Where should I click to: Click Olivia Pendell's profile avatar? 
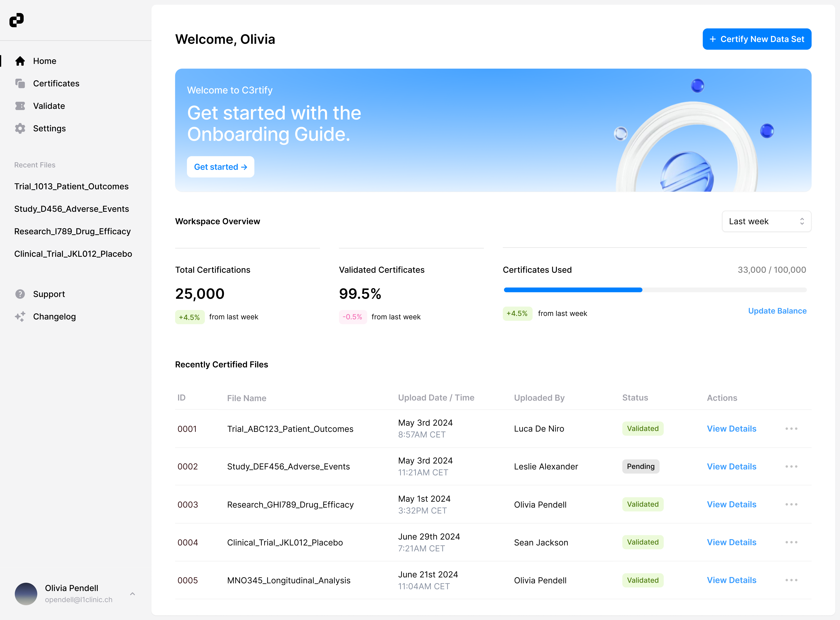[x=26, y=593]
